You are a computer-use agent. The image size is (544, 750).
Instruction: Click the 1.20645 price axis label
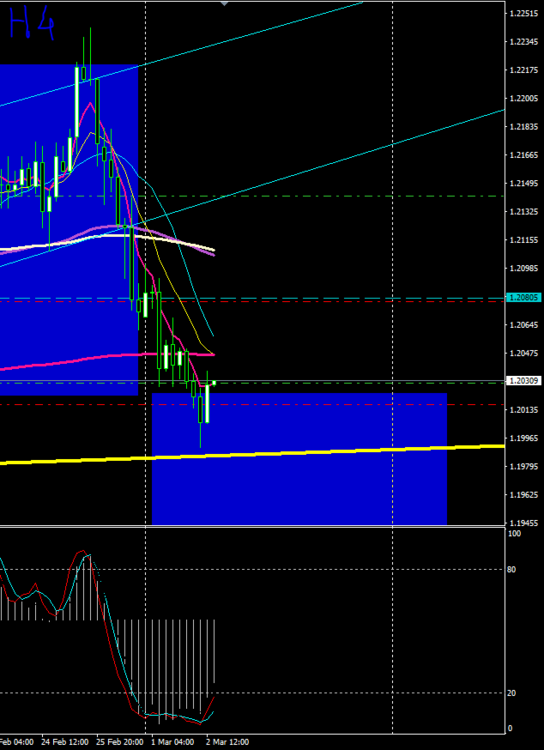click(524, 325)
